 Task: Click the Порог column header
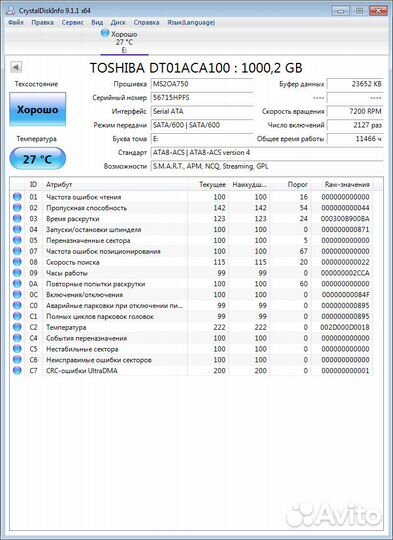(x=290, y=185)
